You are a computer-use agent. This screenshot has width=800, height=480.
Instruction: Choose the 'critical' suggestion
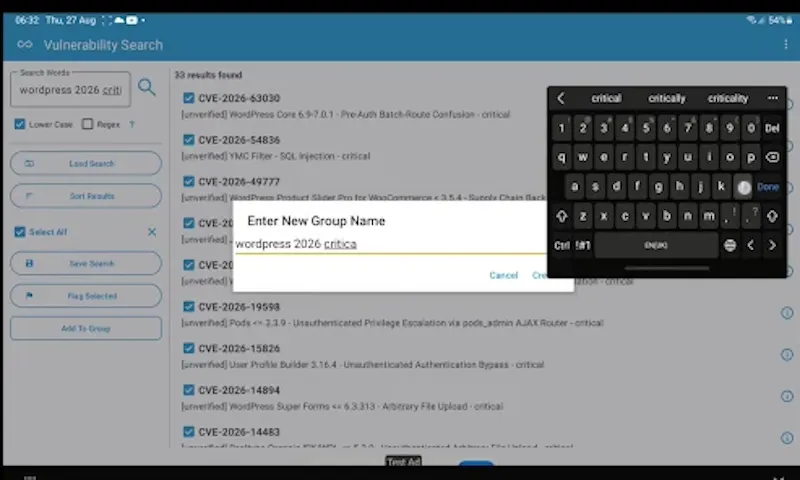click(606, 98)
